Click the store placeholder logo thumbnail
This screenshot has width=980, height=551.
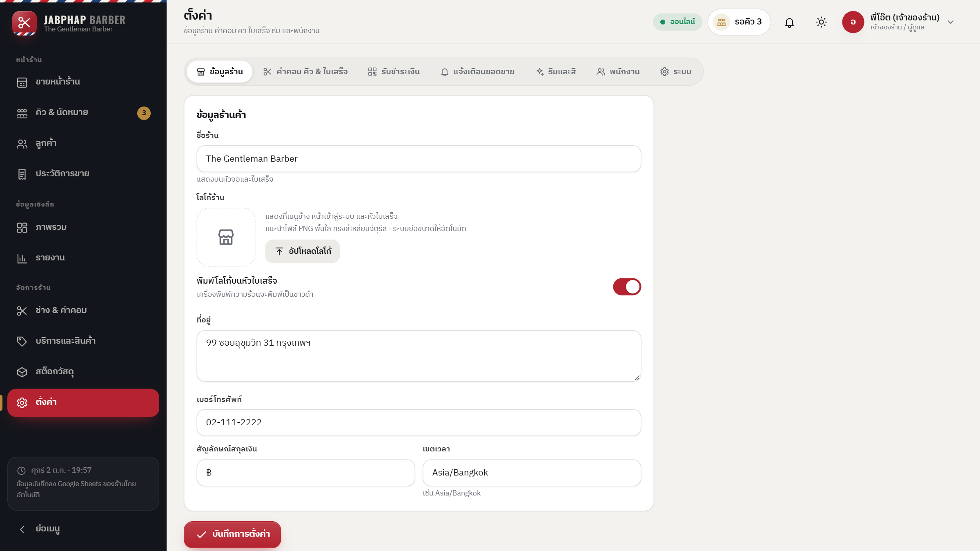tap(226, 237)
